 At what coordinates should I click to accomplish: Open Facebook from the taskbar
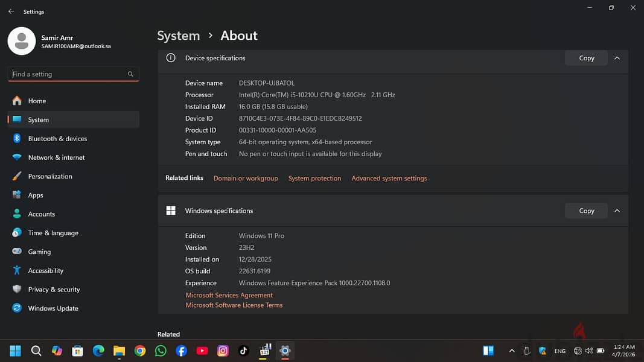tap(182, 351)
